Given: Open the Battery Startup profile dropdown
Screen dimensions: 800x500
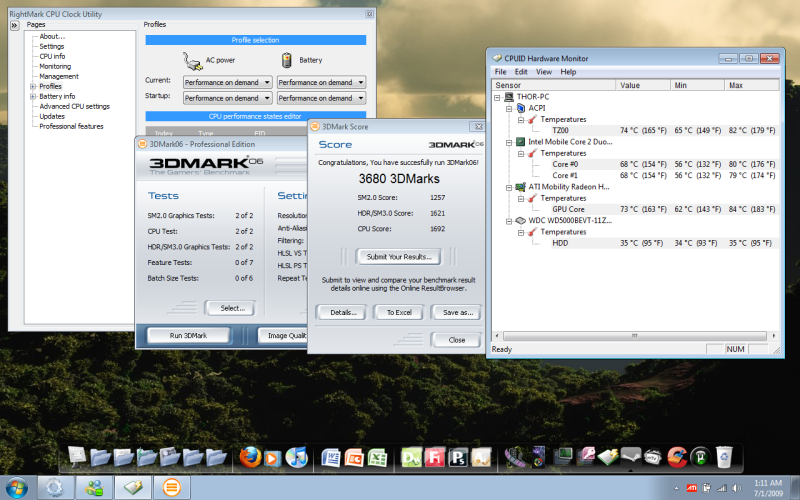Looking at the screenshot, I should point(321,98).
